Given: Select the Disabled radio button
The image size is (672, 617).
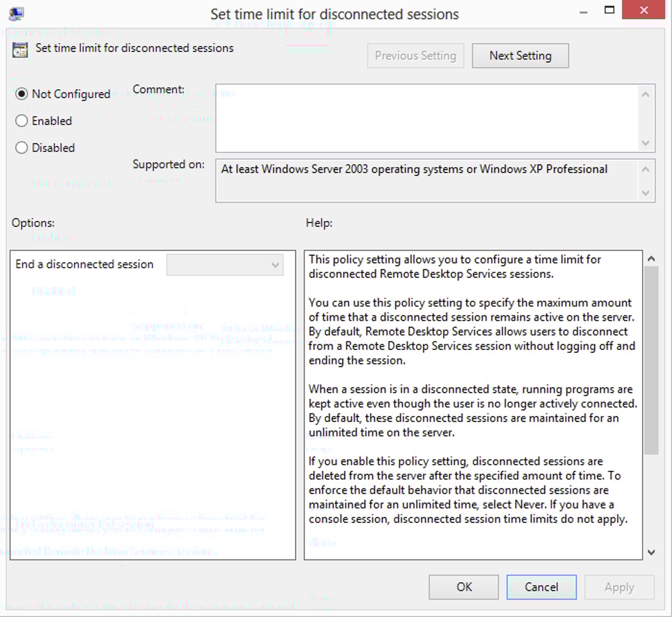Looking at the screenshot, I should (21, 147).
